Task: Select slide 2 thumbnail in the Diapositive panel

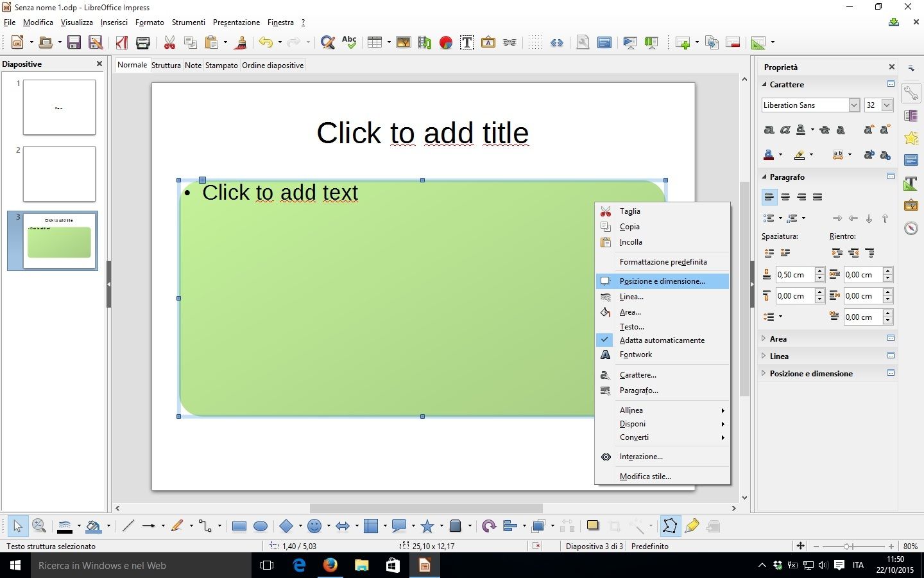Action: 59,174
